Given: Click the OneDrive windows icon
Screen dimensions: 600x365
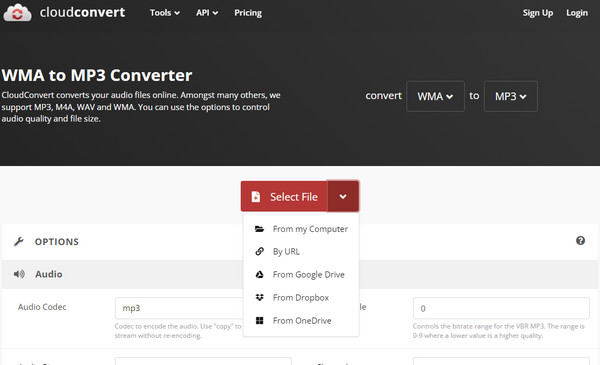Looking at the screenshot, I should [x=259, y=320].
